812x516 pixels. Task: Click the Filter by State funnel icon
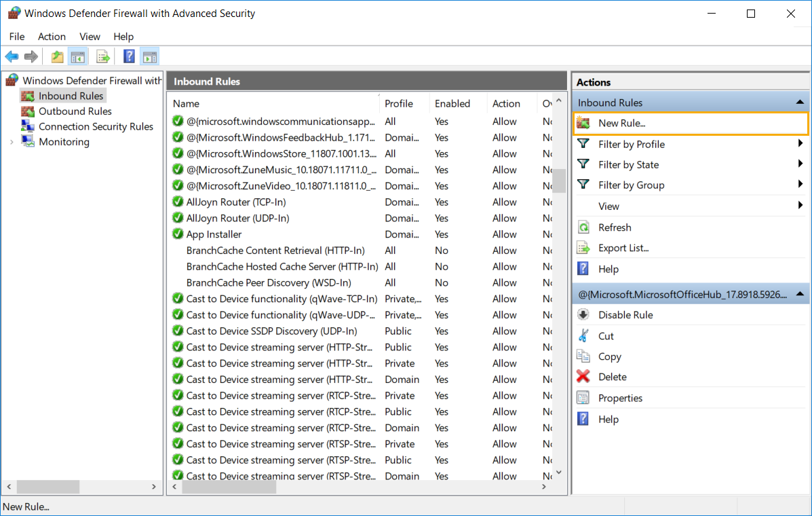coord(583,164)
